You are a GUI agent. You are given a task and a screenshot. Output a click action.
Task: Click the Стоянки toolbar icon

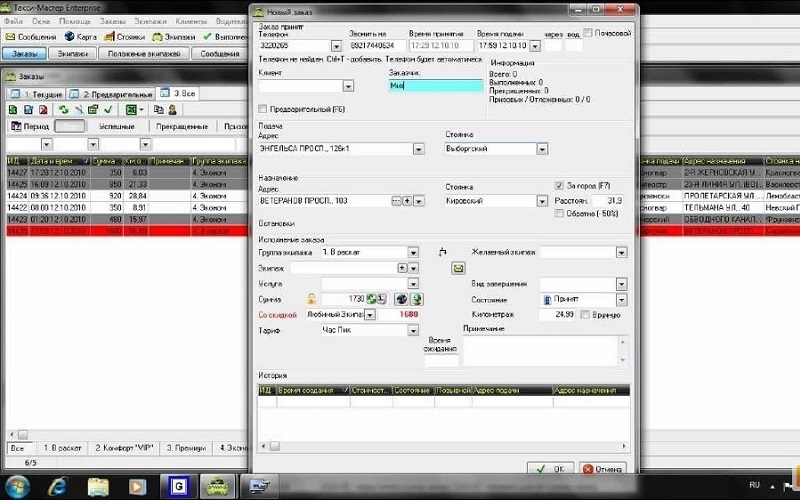(109, 37)
